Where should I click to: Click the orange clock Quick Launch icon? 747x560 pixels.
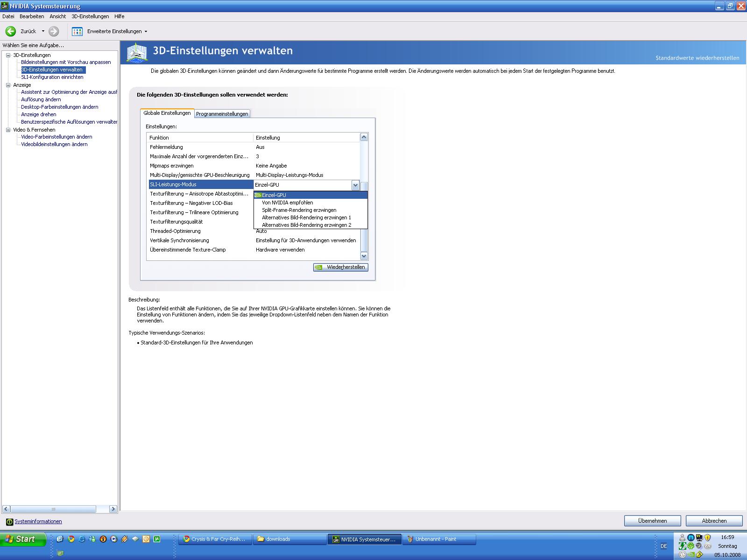click(146, 539)
